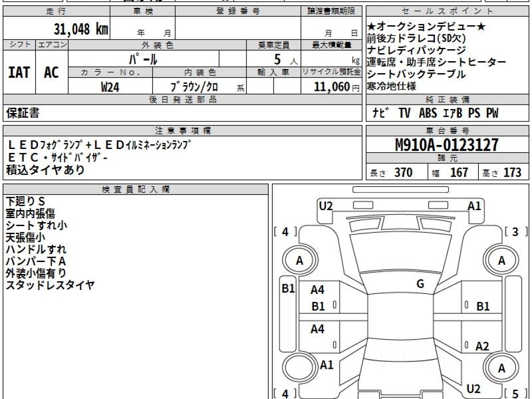This screenshot has width=532, height=399.
Task: Click the 下廻りS inspector note
Action: coord(26,202)
